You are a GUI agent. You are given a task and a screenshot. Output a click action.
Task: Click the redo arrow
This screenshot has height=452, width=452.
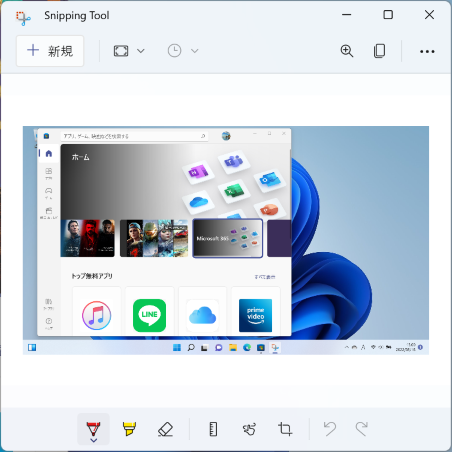tap(361, 429)
